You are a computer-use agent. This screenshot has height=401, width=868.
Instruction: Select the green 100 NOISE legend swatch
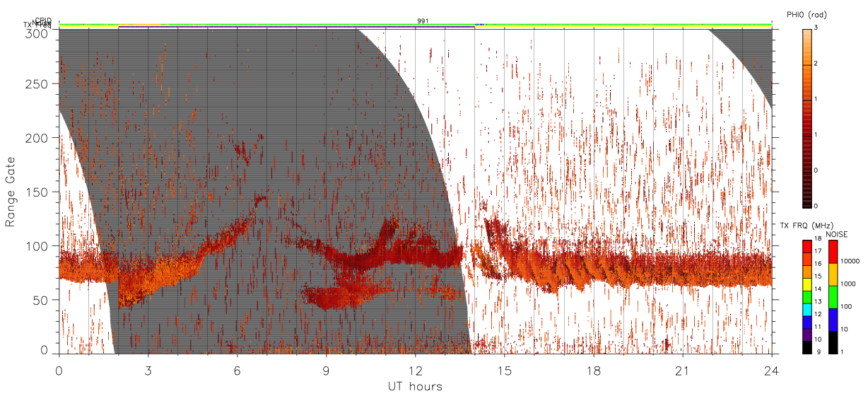tap(833, 297)
